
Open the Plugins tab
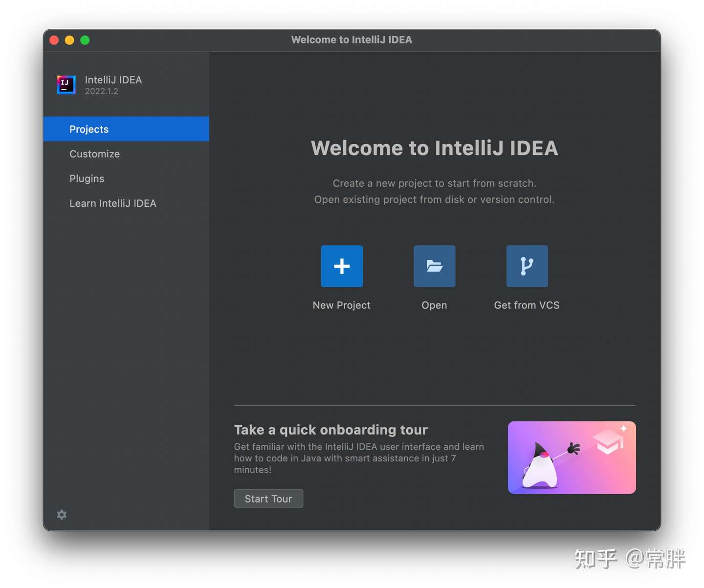tap(126, 178)
